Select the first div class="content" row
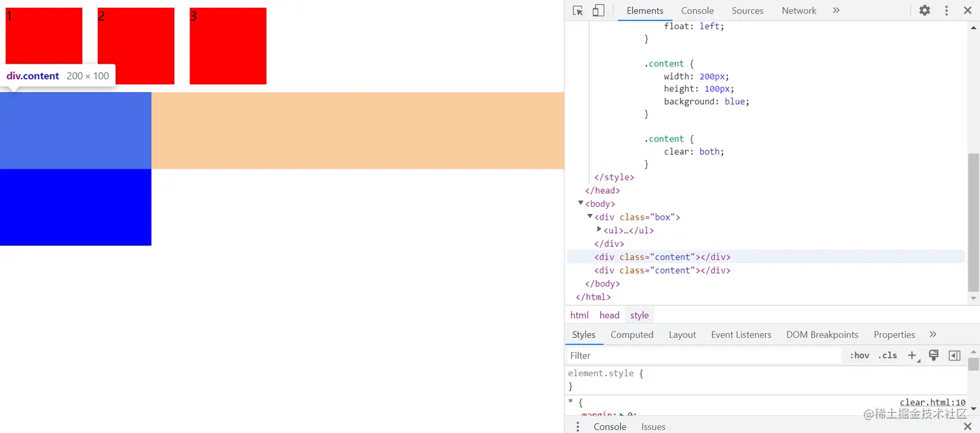Image resolution: width=980 pixels, height=433 pixels. pyautogui.click(x=766, y=257)
